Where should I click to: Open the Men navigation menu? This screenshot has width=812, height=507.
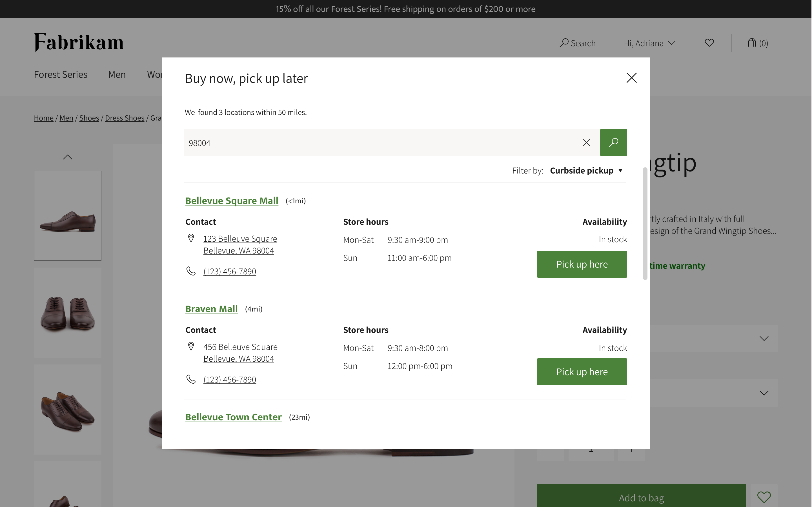pos(117,74)
